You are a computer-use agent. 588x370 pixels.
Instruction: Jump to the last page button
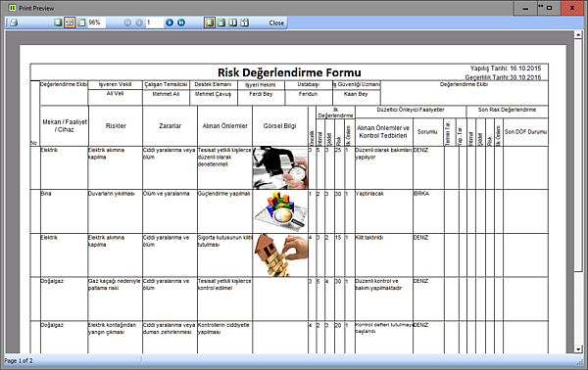pyautogui.click(x=181, y=23)
